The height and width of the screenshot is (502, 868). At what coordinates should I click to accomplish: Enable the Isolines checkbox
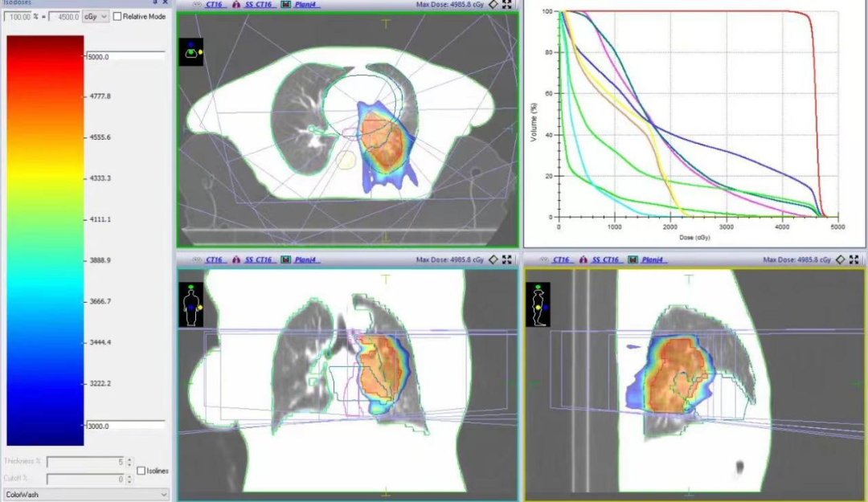click(x=141, y=471)
